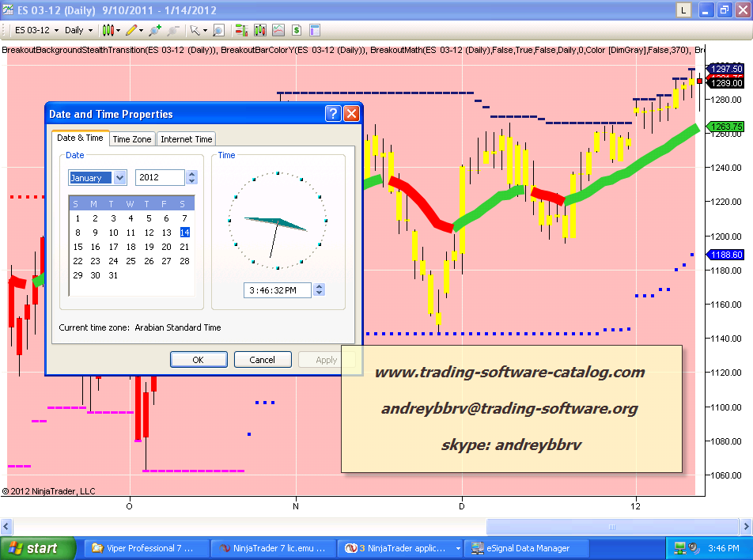Click the zoom out magnifier icon

(x=172, y=30)
